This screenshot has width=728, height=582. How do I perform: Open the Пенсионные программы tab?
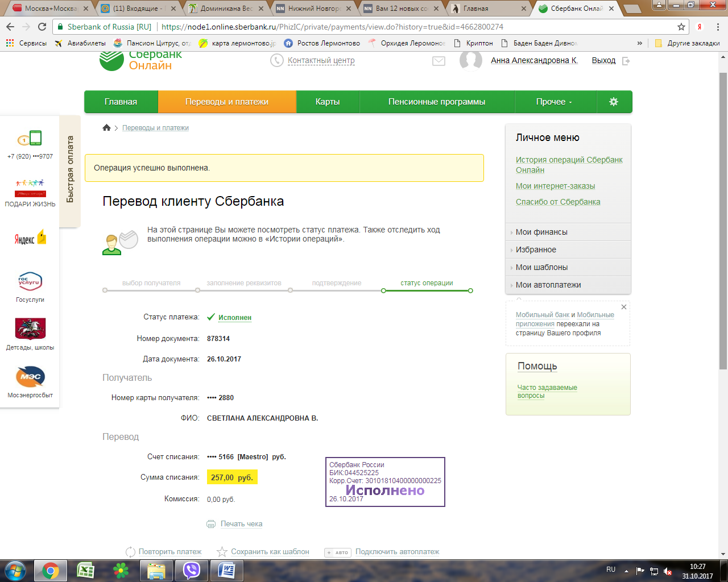(437, 102)
